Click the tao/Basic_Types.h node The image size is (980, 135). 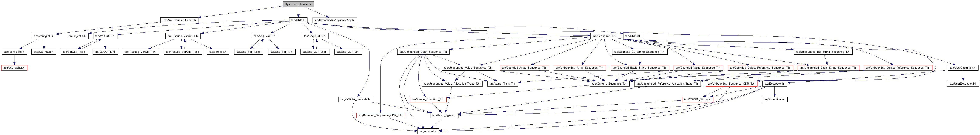(444, 115)
